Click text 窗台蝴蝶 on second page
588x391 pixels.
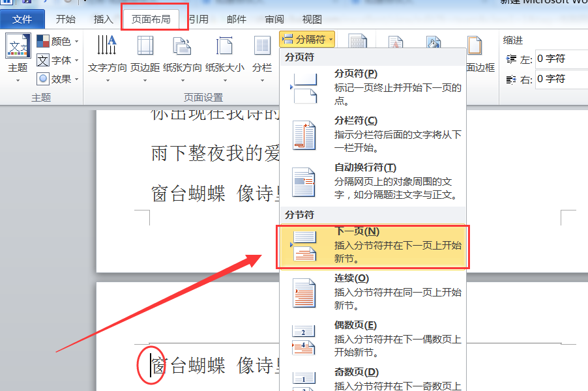coord(188,366)
